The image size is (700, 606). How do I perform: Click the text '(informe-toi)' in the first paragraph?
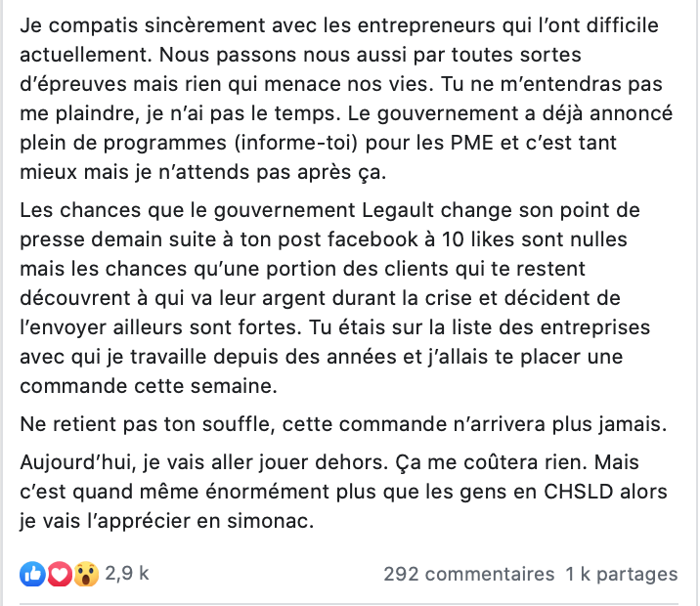(x=296, y=143)
